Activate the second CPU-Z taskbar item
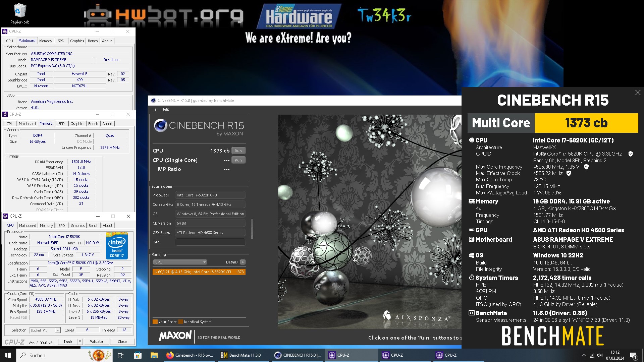Viewport: 644px width, 362px height. 405,355
